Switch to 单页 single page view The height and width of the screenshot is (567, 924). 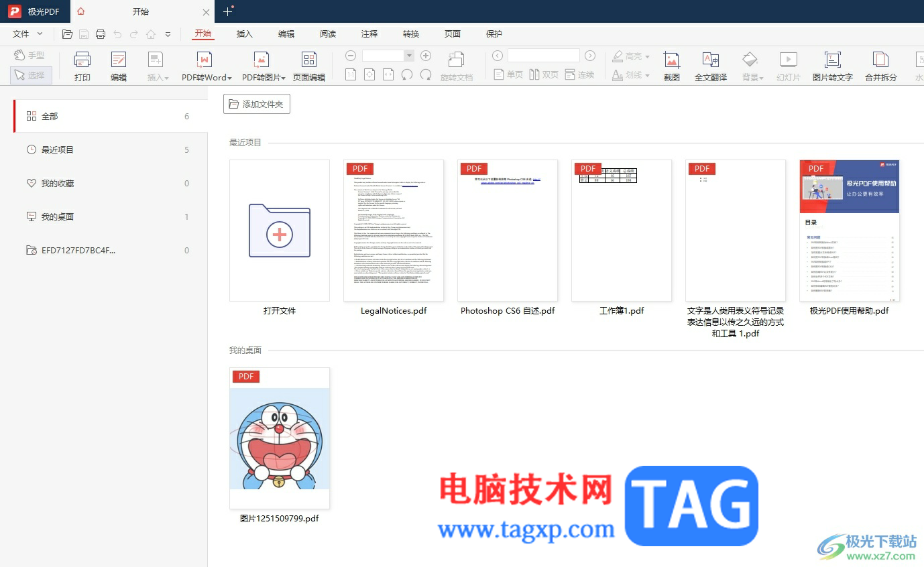coord(508,74)
